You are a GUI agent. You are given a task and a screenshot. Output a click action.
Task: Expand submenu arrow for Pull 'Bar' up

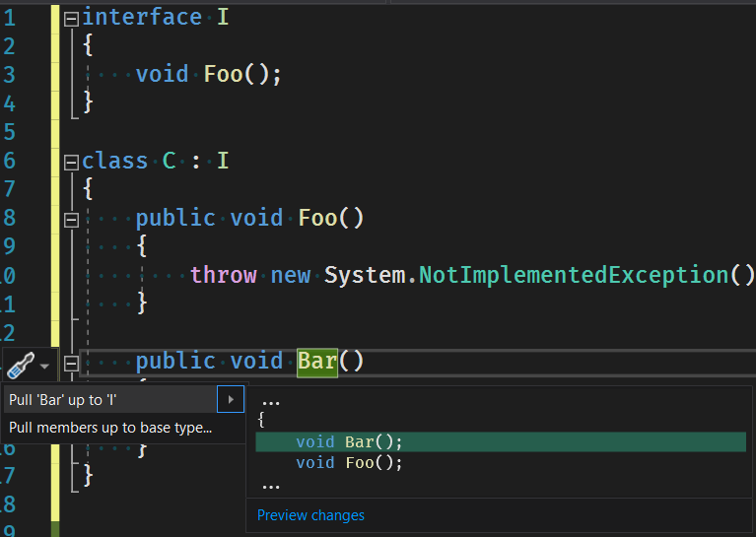(x=231, y=399)
